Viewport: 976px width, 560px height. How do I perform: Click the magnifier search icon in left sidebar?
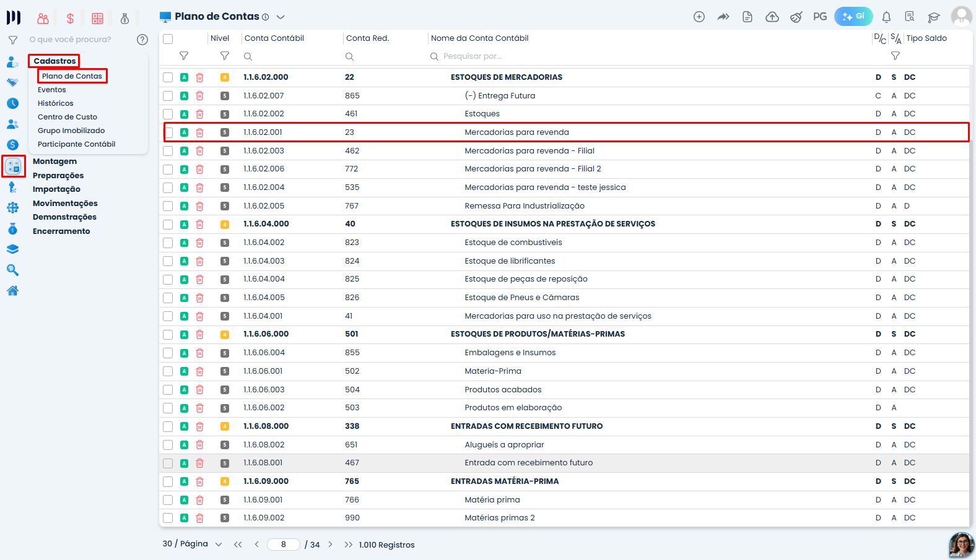[x=12, y=270]
